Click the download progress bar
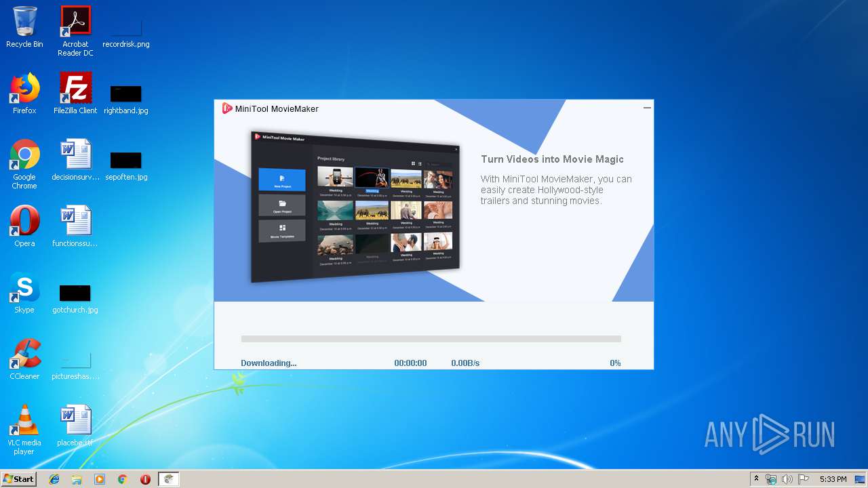This screenshot has width=868, height=488. [431, 339]
